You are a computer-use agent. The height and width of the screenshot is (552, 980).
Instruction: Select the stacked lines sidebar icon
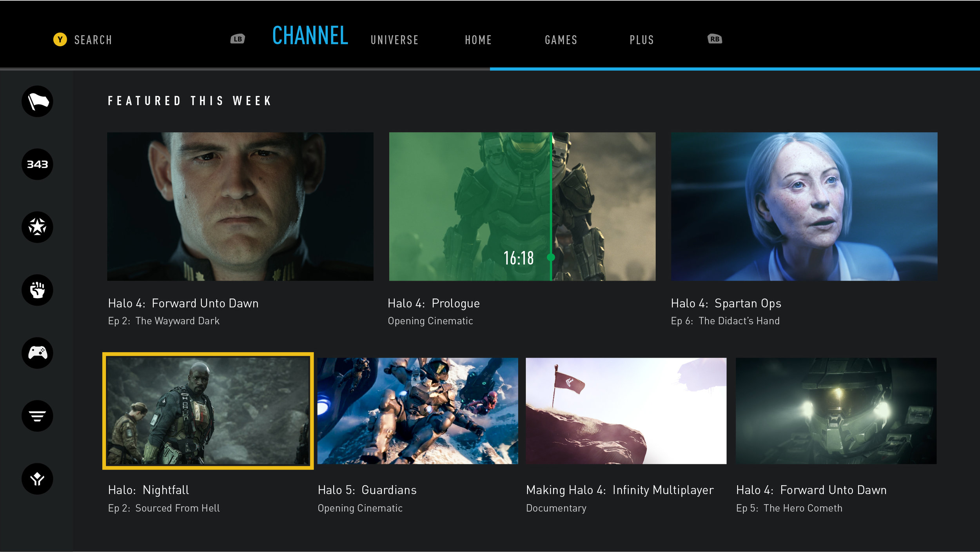(37, 416)
